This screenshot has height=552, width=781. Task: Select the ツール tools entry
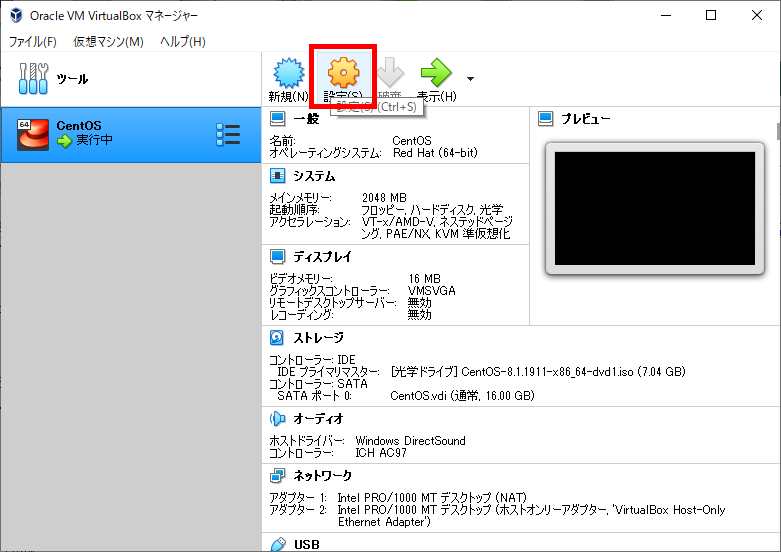(x=130, y=79)
